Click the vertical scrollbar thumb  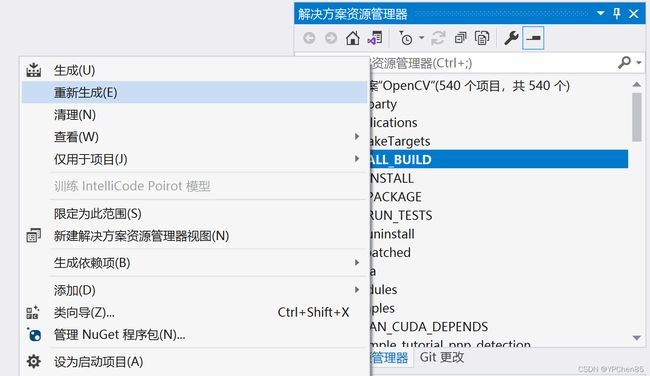click(637, 116)
